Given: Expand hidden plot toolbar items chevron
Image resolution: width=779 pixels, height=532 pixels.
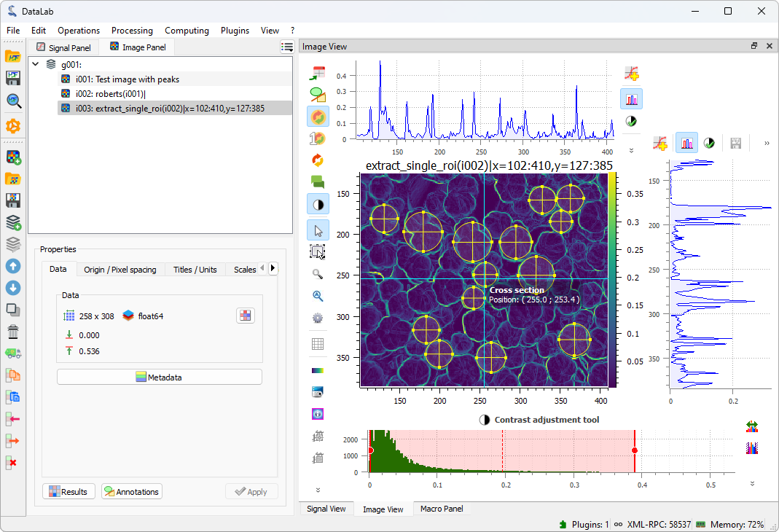Looking at the screenshot, I should 318,490.
